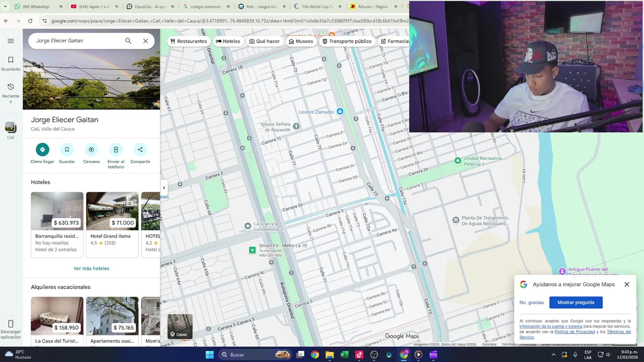The width and height of the screenshot is (644, 362).
Task: Open File Explorer from the taskbar
Action: point(330,355)
